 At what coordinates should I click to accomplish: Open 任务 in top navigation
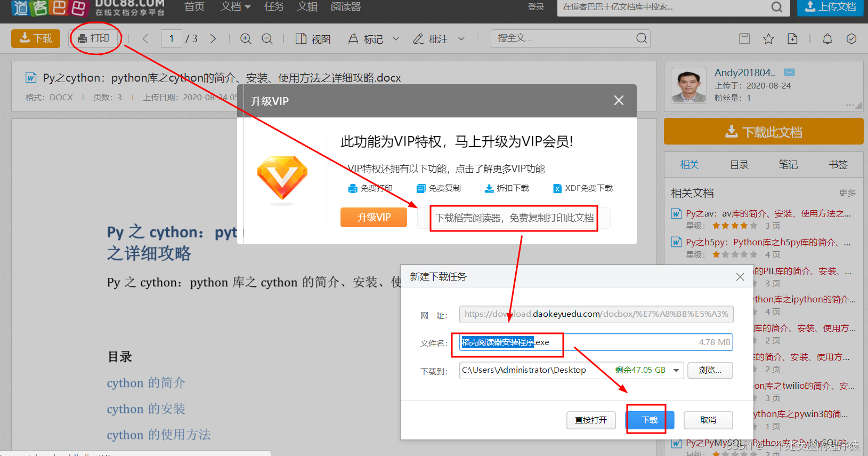tap(274, 6)
